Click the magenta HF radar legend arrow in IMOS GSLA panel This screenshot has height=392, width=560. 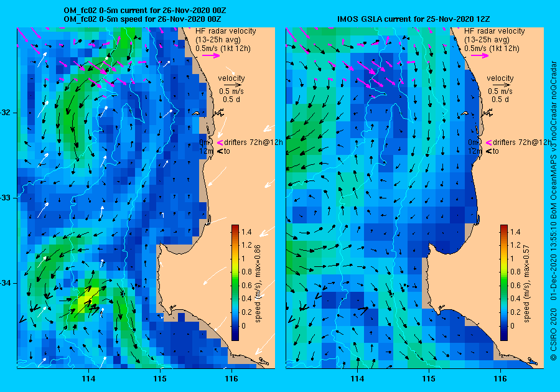click(480, 55)
